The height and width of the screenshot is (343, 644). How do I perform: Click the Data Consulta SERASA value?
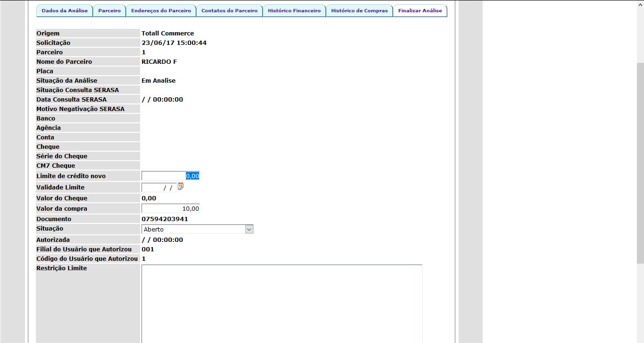[162, 100]
